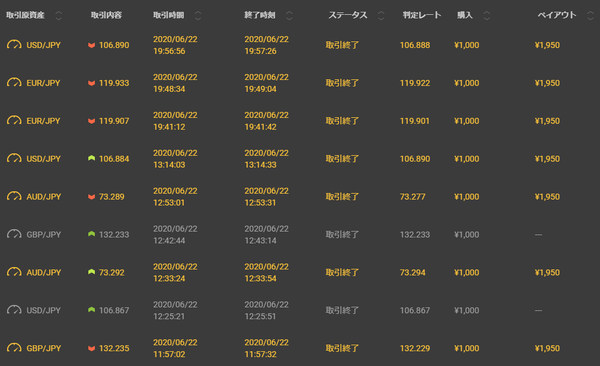
Task: Click judgment rate 73.277
Action: pos(412,197)
